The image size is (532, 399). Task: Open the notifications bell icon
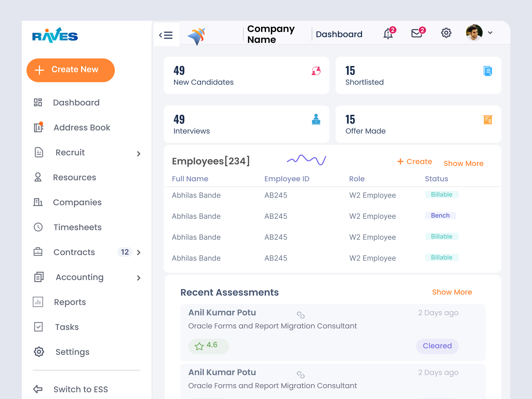coord(388,34)
